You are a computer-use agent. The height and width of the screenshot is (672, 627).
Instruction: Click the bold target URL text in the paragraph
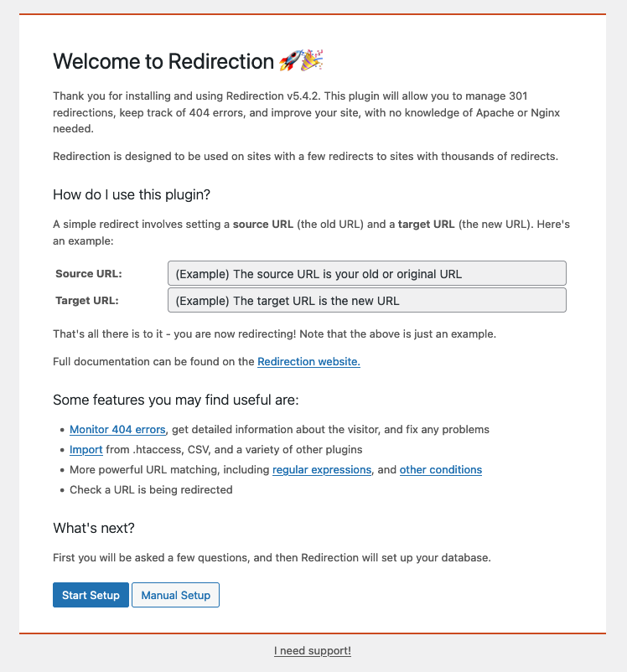[427, 225]
